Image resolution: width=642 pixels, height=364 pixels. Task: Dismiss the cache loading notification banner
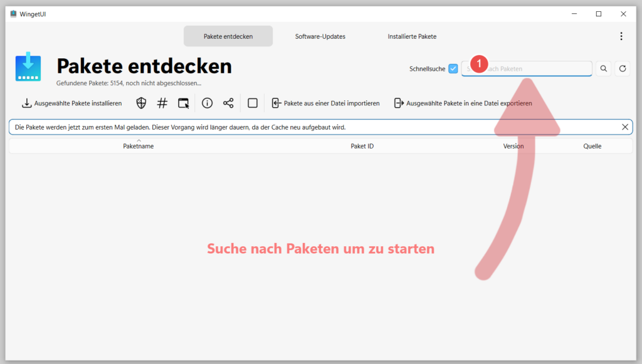[x=625, y=127]
